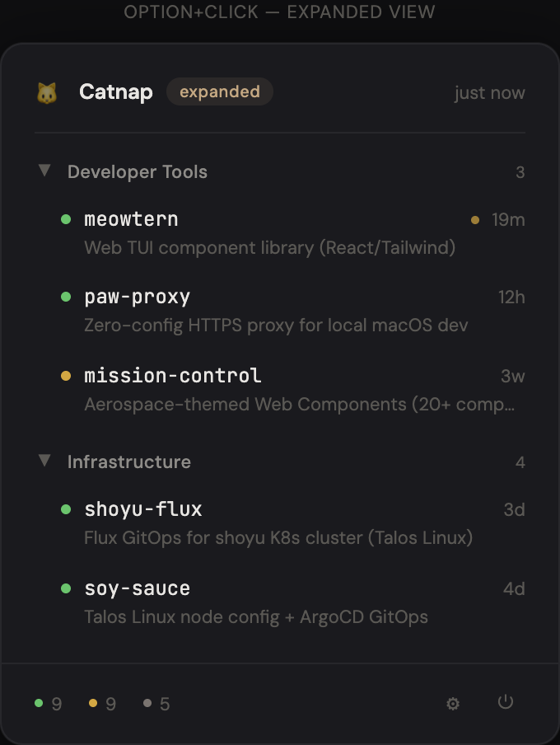Viewport: 560px width, 745px height.
Task: Collapse the Infrastructure group triangle
Action: pos(44,461)
